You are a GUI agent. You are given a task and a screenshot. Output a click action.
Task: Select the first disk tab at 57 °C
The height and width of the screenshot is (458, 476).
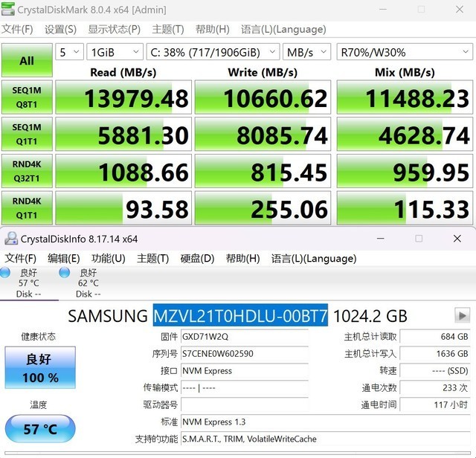click(29, 283)
